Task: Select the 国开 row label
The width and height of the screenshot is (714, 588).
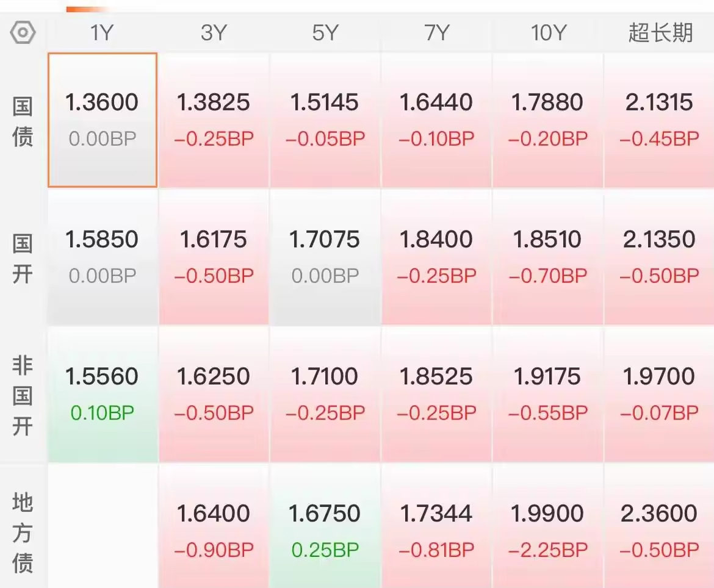Action: click(x=23, y=257)
